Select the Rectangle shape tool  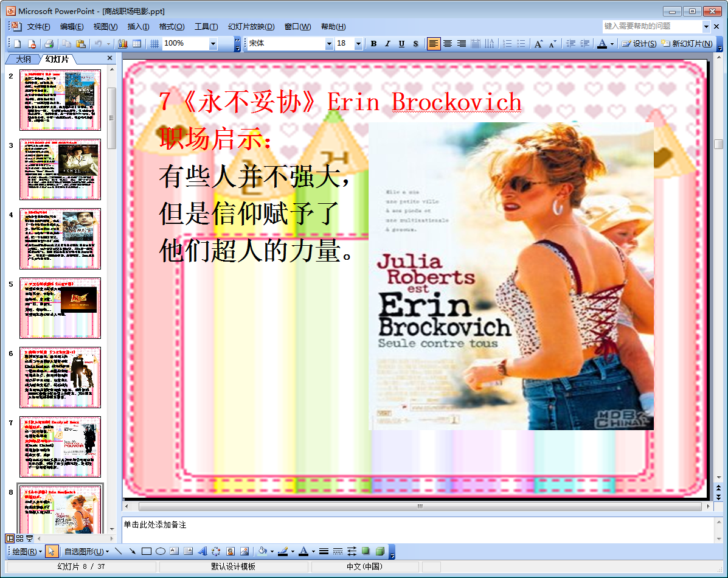pos(146,551)
